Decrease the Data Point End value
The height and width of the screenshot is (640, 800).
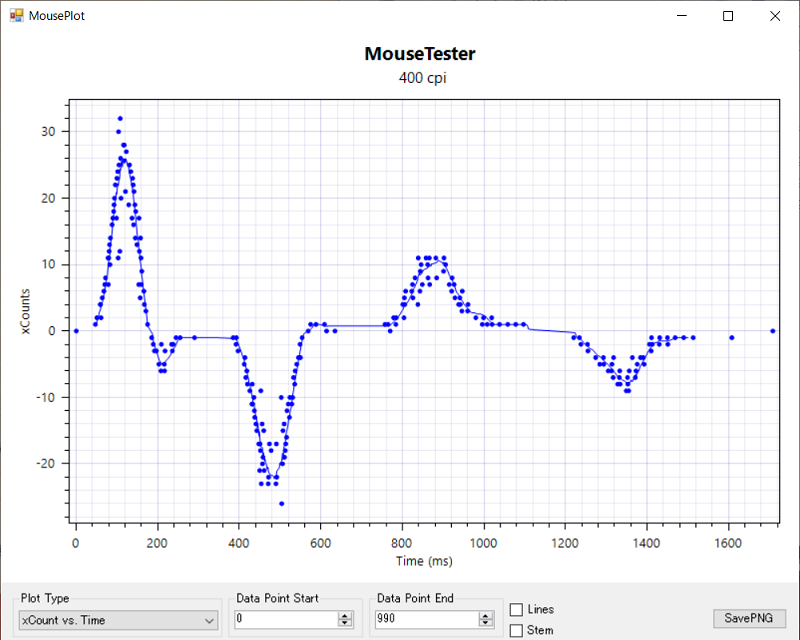click(486, 623)
